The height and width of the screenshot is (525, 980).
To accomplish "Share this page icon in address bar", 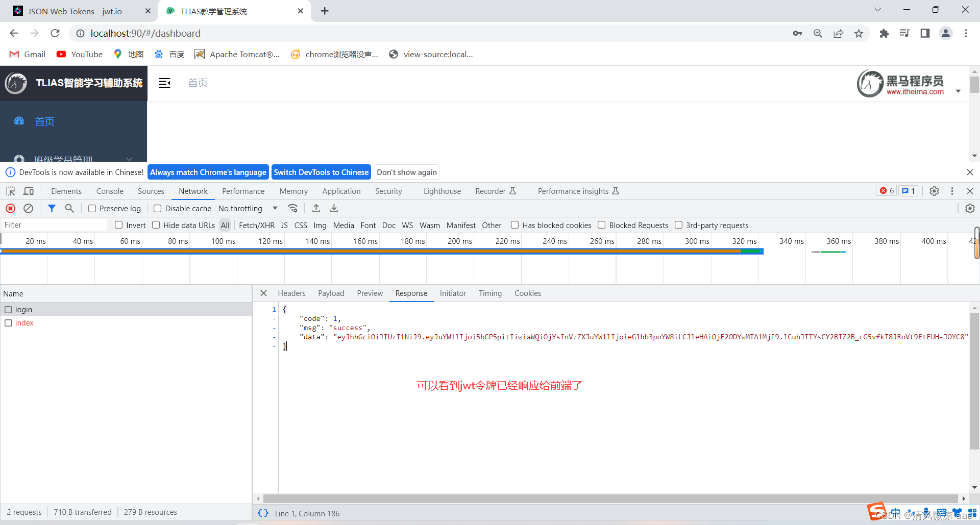I will coord(838,33).
